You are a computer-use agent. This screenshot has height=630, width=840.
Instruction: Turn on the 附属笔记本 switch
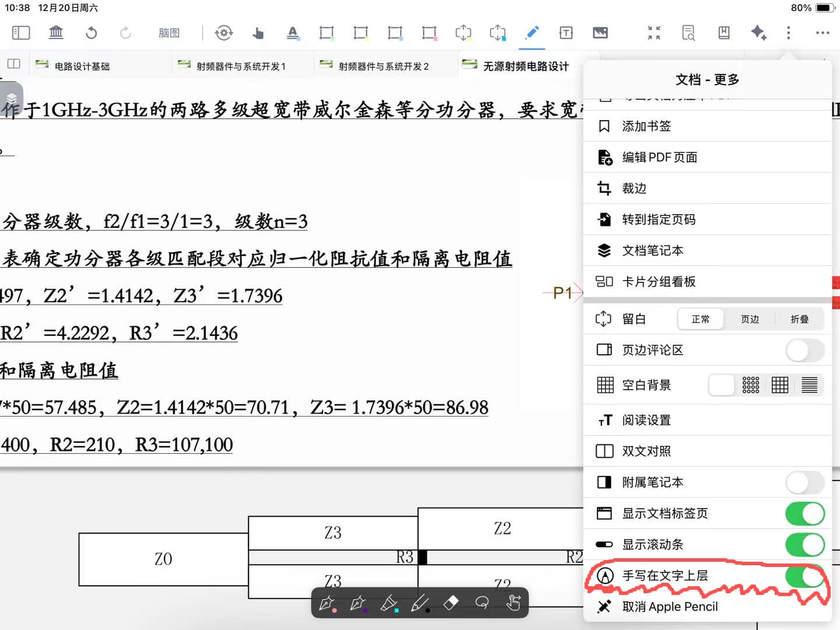(x=805, y=482)
